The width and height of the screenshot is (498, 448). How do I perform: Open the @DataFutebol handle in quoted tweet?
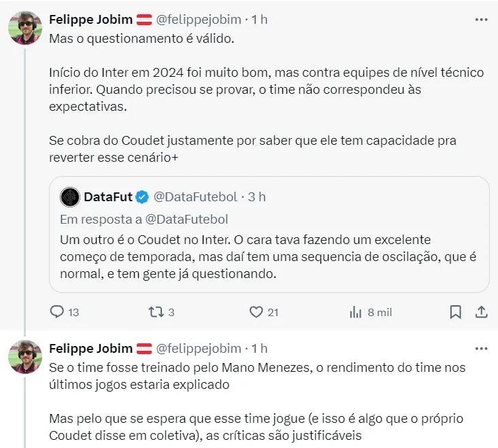click(195, 197)
